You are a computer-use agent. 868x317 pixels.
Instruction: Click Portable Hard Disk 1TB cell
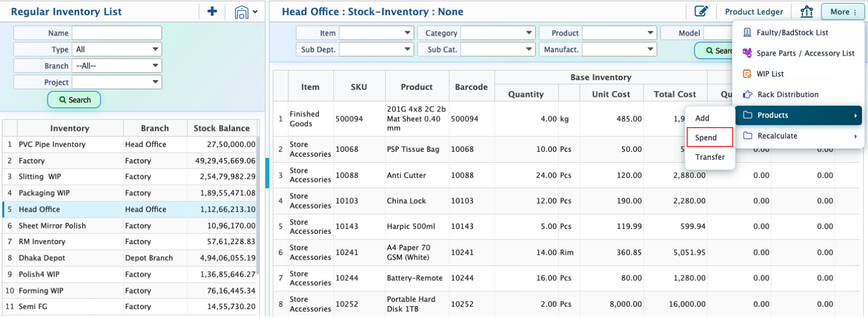[x=417, y=304]
